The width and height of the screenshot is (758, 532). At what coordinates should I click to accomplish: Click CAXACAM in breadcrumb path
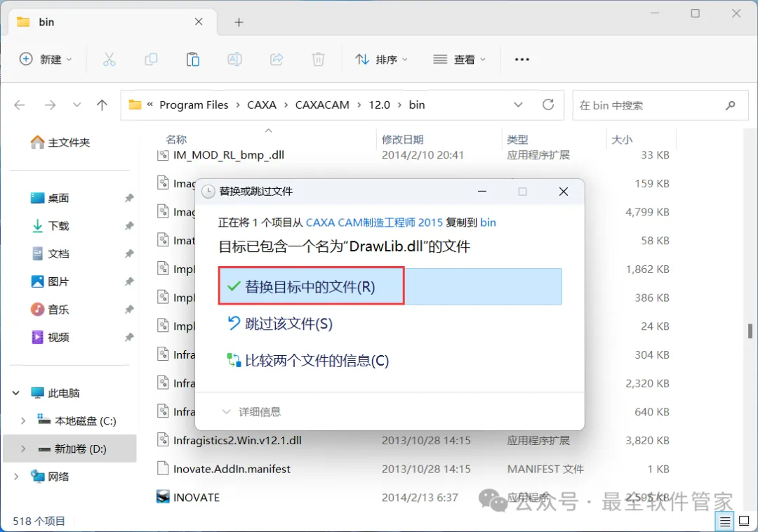point(322,105)
